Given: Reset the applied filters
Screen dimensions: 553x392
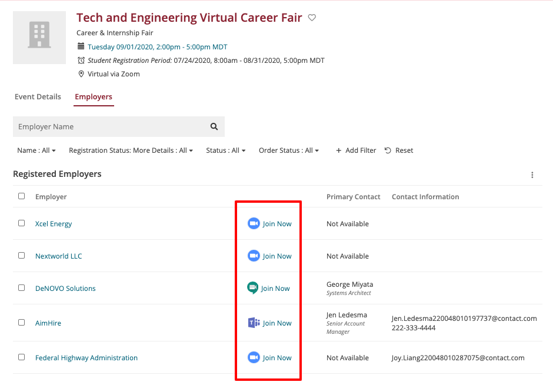Looking at the screenshot, I should (x=399, y=150).
